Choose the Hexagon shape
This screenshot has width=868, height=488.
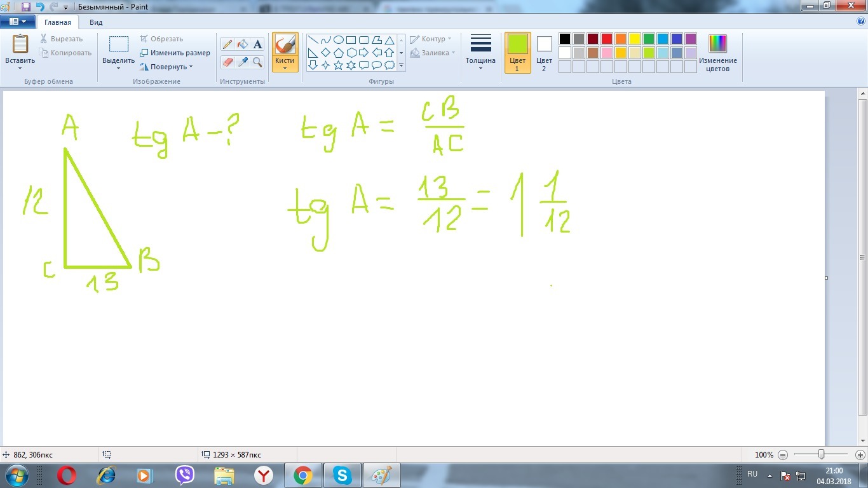(351, 53)
